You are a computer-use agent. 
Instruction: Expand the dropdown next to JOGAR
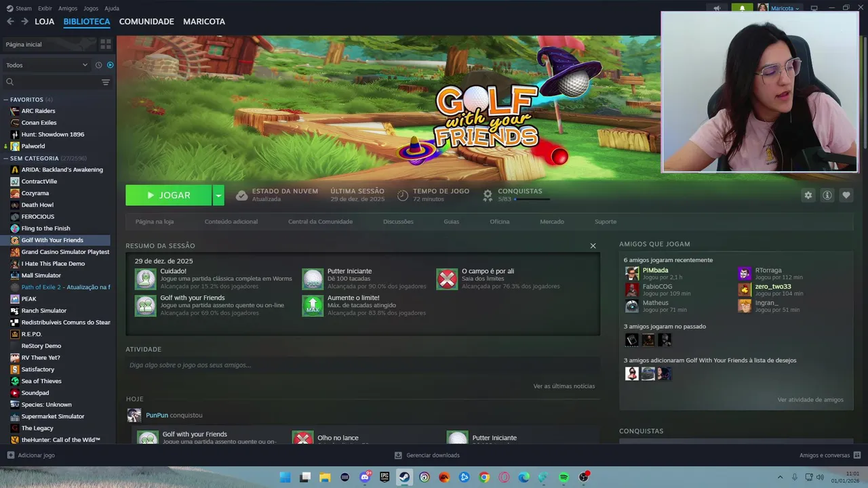tap(218, 195)
